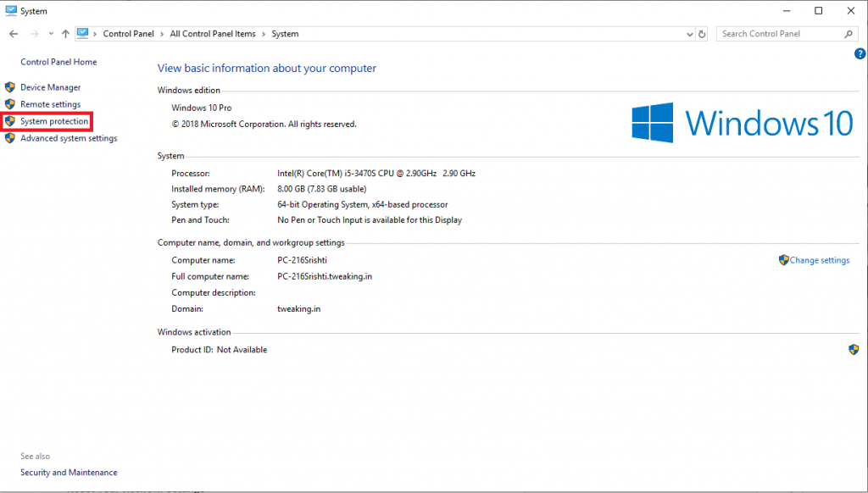This screenshot has width=868, height=493.
Task: Click the computer icon in address bar
Action: 82,33
